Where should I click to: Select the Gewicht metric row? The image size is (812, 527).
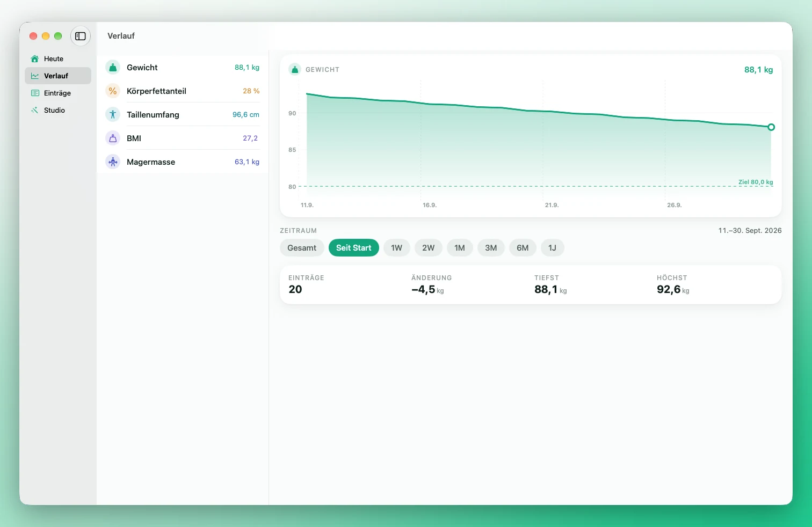coord(183,68)
